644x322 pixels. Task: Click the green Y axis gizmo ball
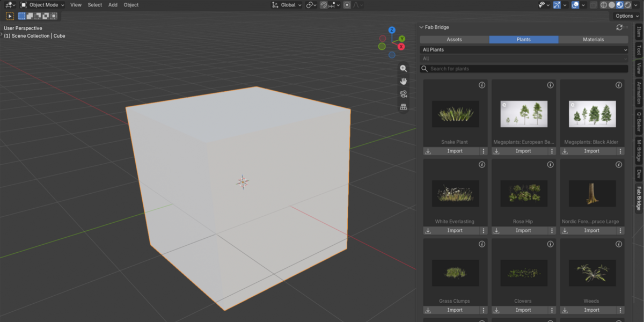pyautogui.click(x=402, y=39)
